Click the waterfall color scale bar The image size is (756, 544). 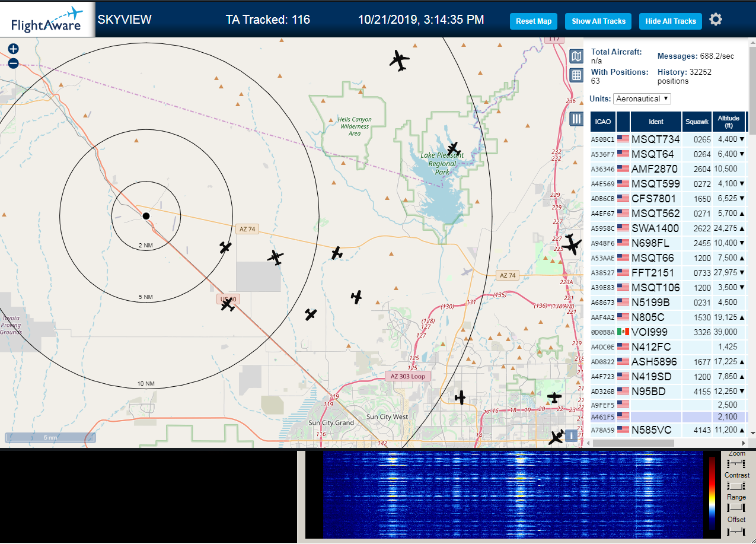[712, 492]
